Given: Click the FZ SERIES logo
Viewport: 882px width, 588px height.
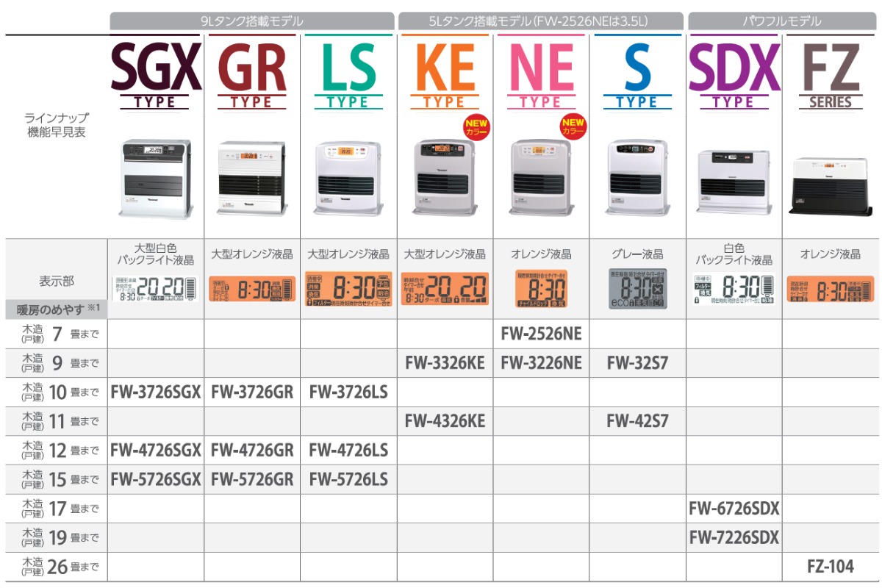Looking at the screenshot, I should (x=831, y=75).
